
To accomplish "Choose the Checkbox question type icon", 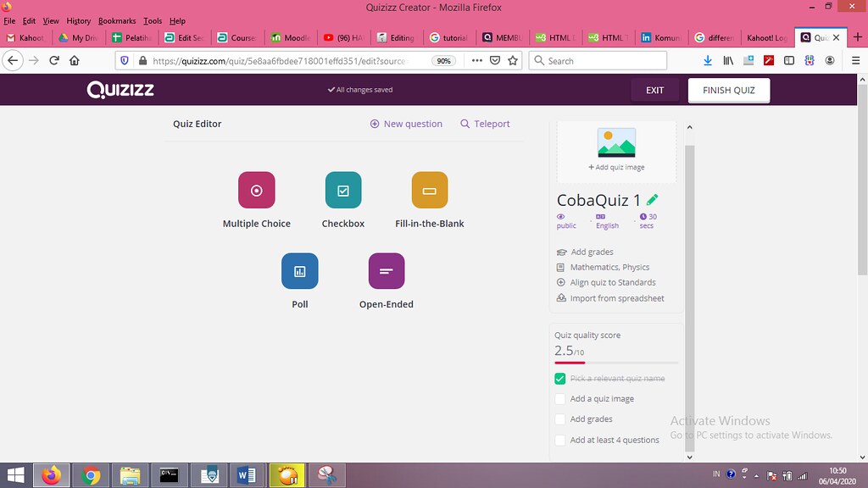I will 343,190.
